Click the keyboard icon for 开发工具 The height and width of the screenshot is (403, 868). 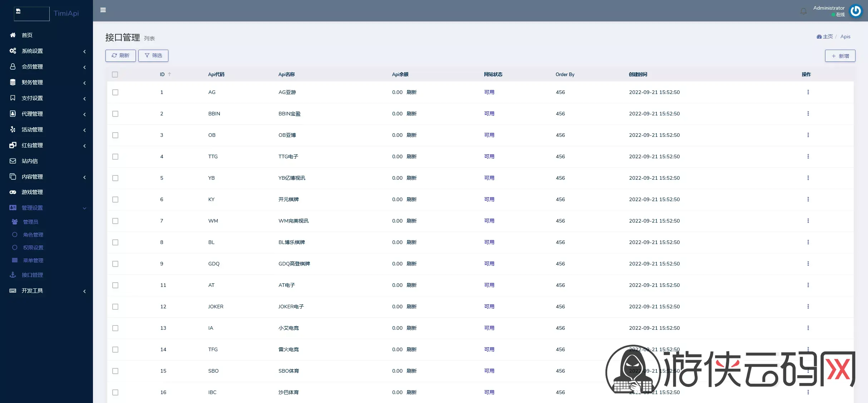tap(13, 290)
